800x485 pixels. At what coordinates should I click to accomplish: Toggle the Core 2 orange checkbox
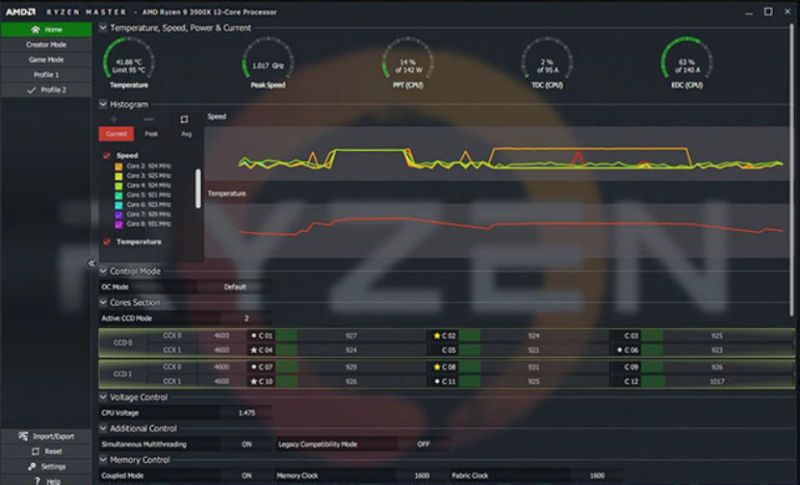pos(118,166)
